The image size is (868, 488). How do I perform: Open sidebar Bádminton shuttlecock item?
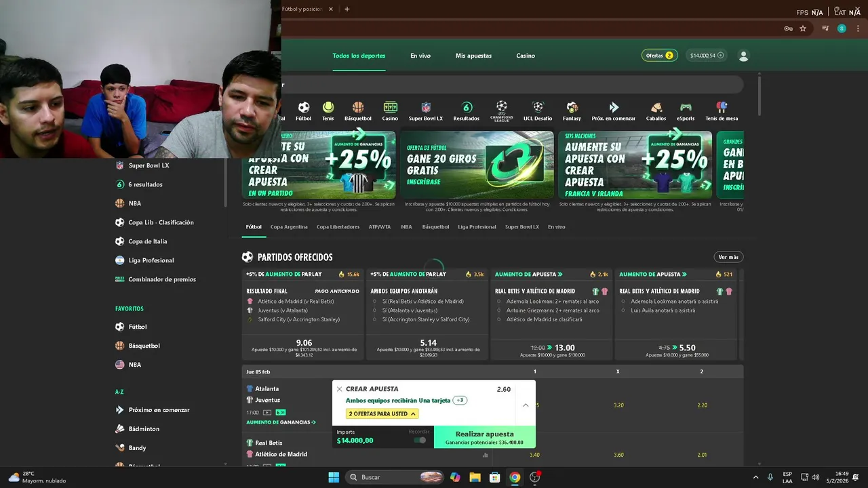(x=145, y=429)
